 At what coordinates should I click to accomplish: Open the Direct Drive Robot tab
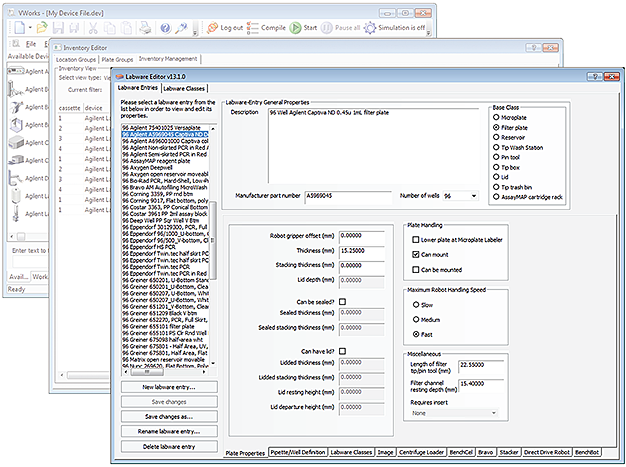coord(547,452)
